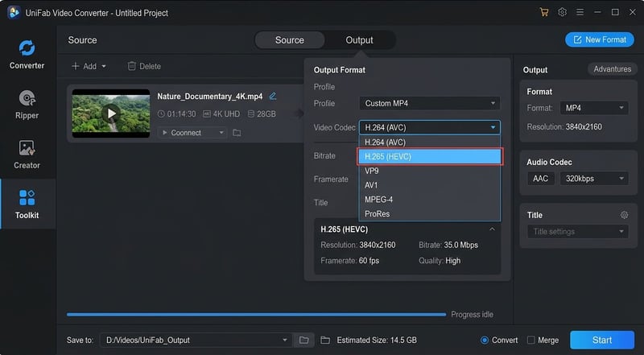Image resolution: width=644 pixels, height=355 pixels.
Task: Switch to the Output tab
Action: tap(359, 40)
